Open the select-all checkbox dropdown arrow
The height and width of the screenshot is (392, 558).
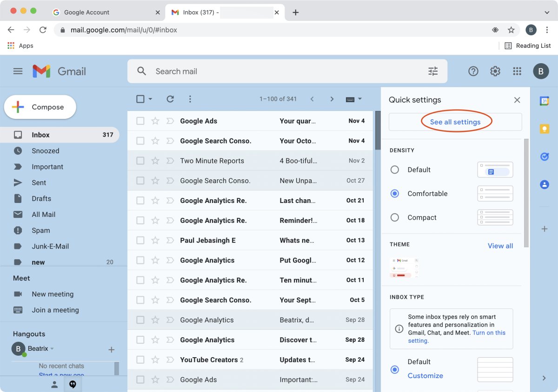pos(150,99)
